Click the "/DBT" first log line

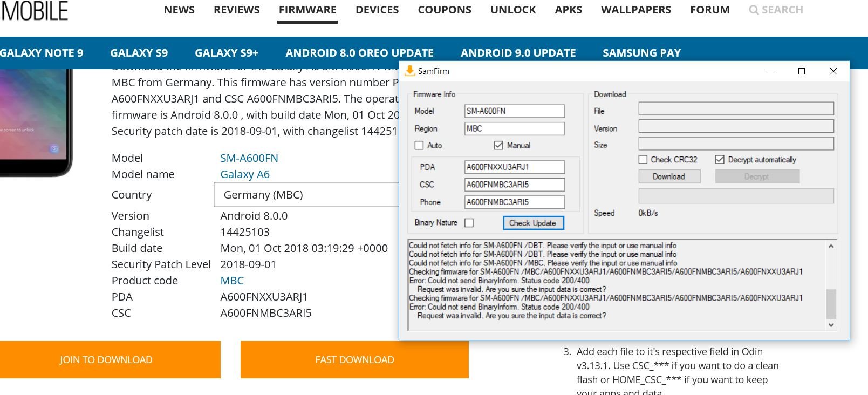[543, 246]
